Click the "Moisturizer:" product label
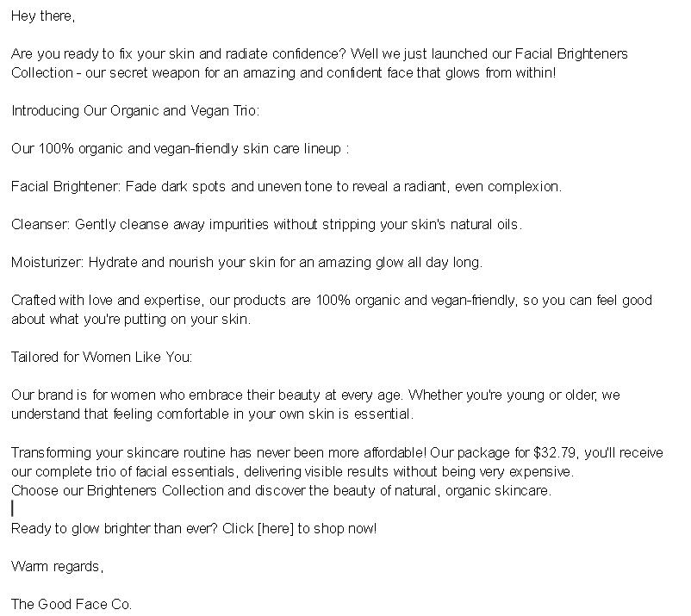The width and height of the screenshot is (691, 616). (x=47, y=263)
